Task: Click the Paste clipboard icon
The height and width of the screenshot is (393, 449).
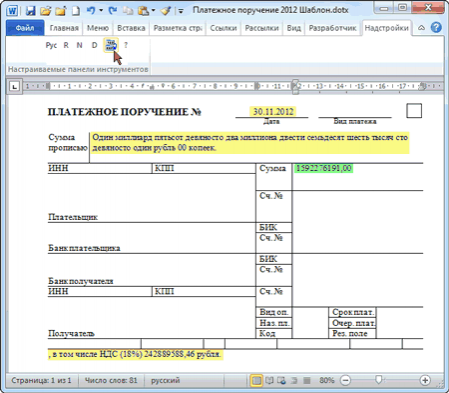Action: (x=143, y=11)
